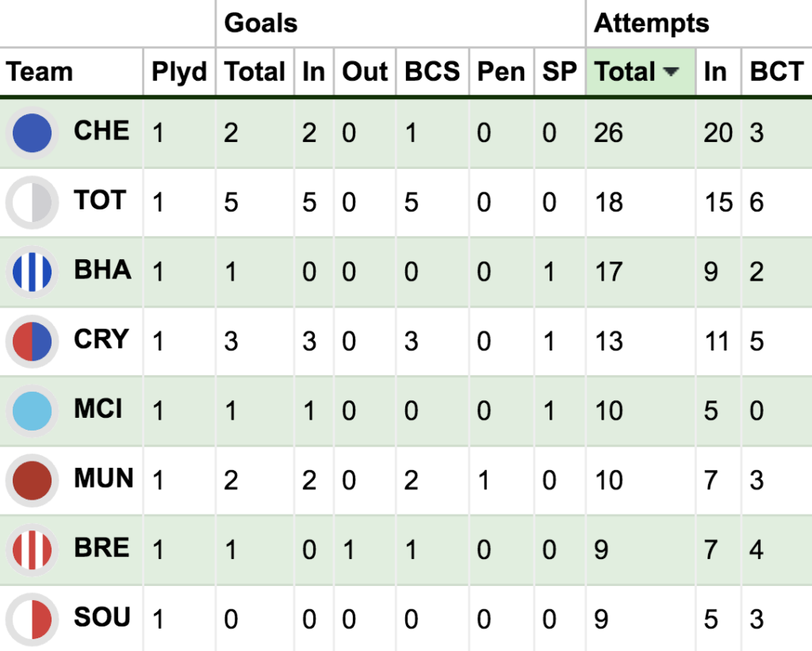The width and height of the screenshot is (812, 651).
Task: Click the Crystal Palace red-blue badge
Action: [32, 342]
